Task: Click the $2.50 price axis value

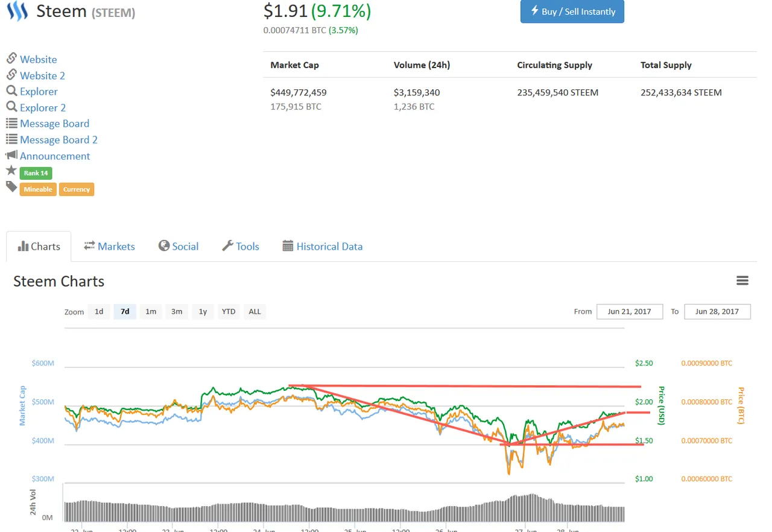Action: tap(644, 363)
